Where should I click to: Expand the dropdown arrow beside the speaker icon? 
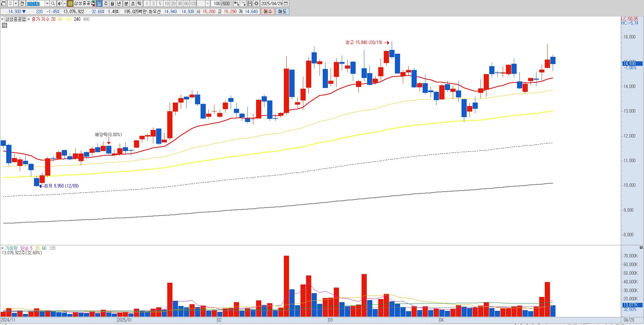pyautogui.click(x=65, y=3)
